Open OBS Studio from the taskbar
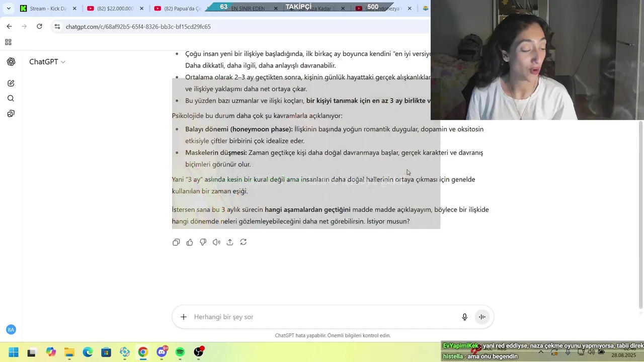The width and height of the screenshot is (644, 362). tap(199, 352)
